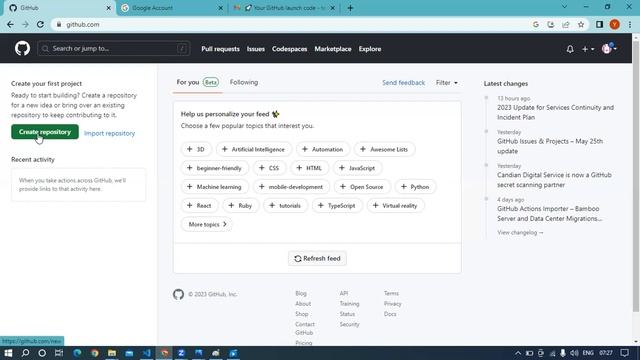Click the Refresh feed button

(317, 258)
